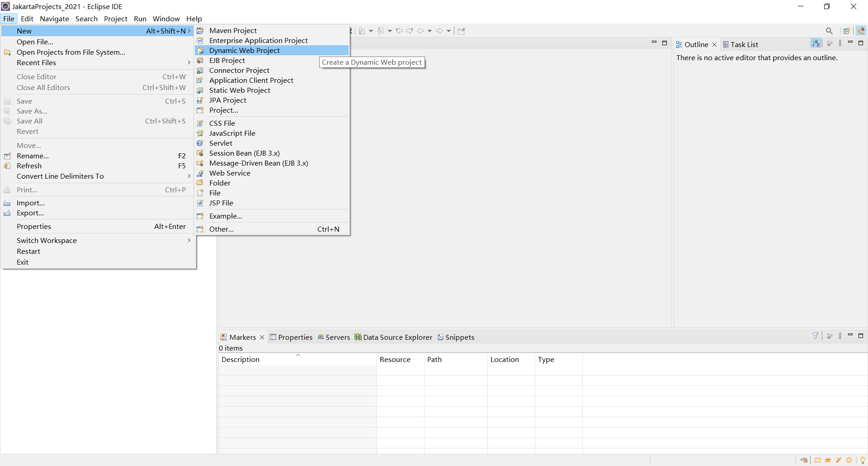Click the Pin Editor toolbar icon
The width and height of the screenshot is (868, 466).
(461, 31)
